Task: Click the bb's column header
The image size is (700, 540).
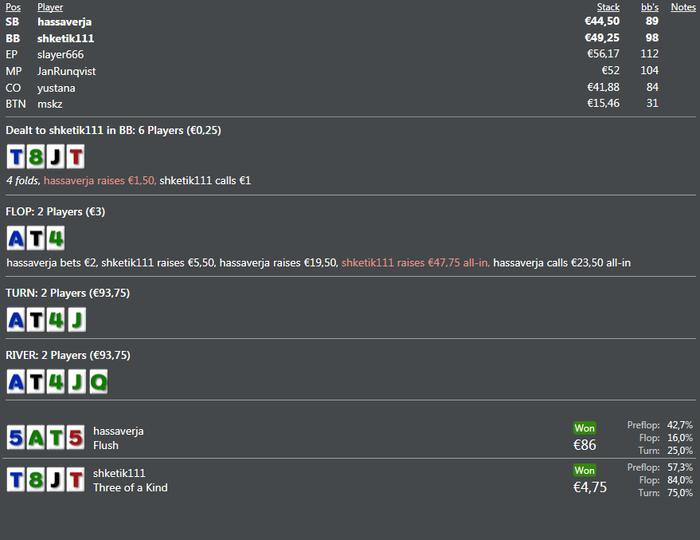Action: click(x=649, y=7)
